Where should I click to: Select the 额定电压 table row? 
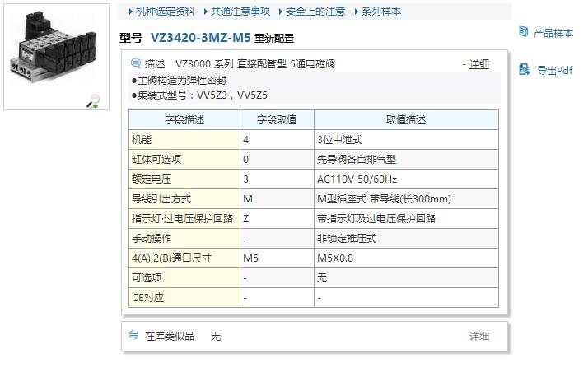(x=313, y=179)
